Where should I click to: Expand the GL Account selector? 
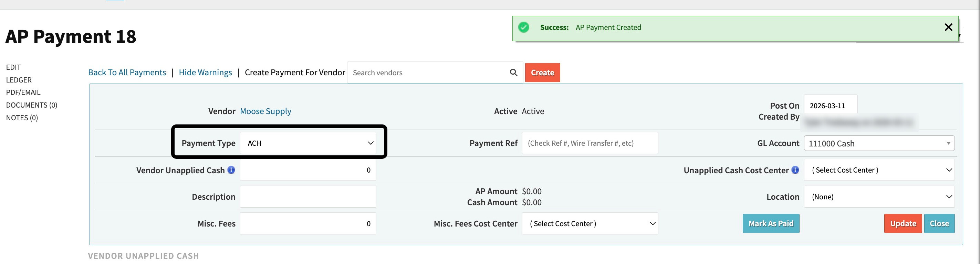pos(879,144)
